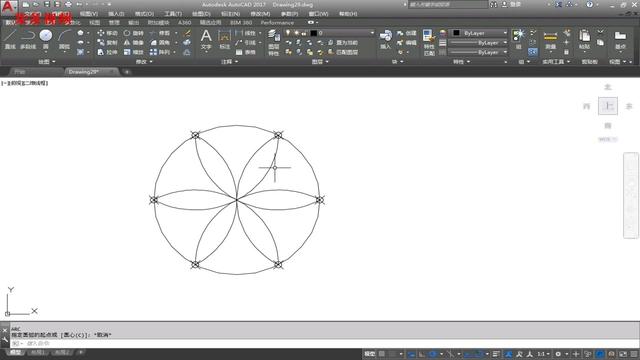Switch to the A360 ribbon tab
Viewport: 640px width, 360px height.
coord(184,22)
